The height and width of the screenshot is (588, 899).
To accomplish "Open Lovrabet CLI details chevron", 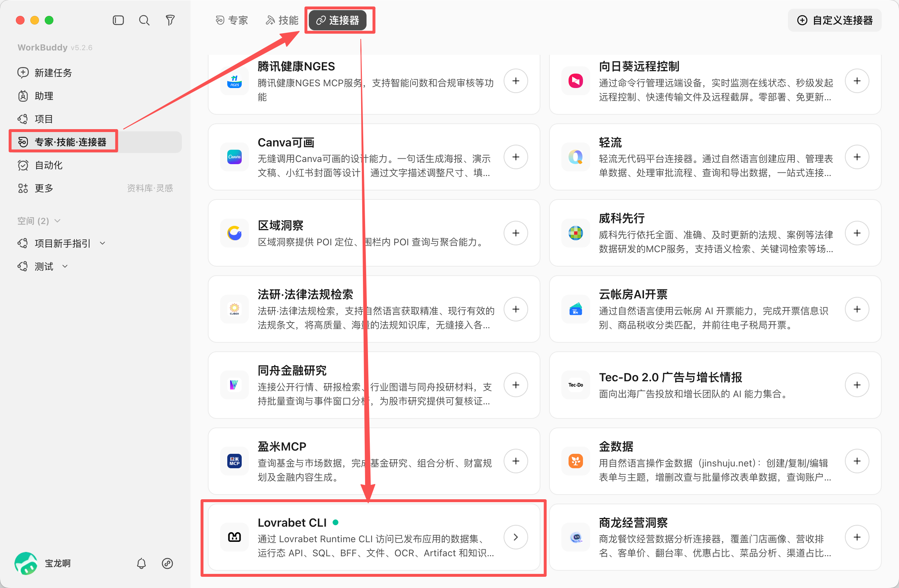I will coord(516,537).
